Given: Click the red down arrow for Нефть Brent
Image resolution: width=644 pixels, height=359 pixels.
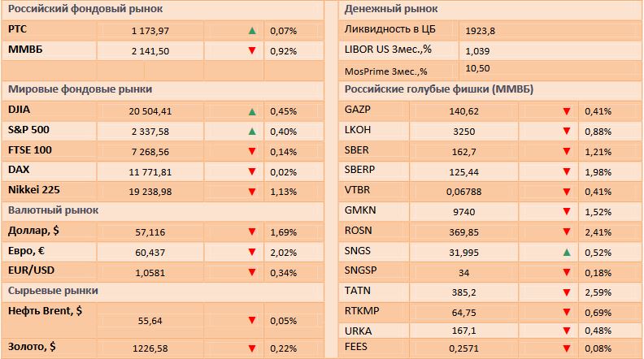Looking at the screenshot, I should coord(253,321).
